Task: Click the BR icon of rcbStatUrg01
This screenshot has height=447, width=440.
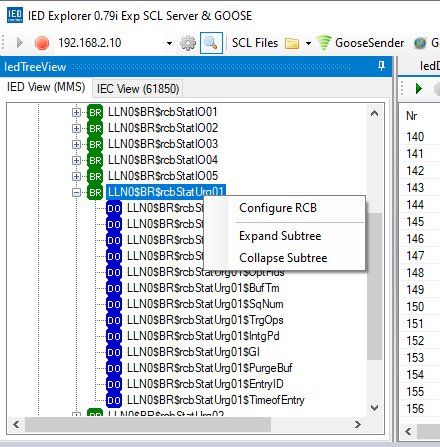Action: tap(95, 192)
